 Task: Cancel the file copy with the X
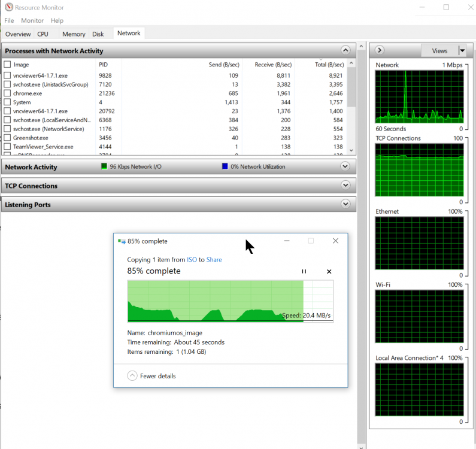[329, 271]
